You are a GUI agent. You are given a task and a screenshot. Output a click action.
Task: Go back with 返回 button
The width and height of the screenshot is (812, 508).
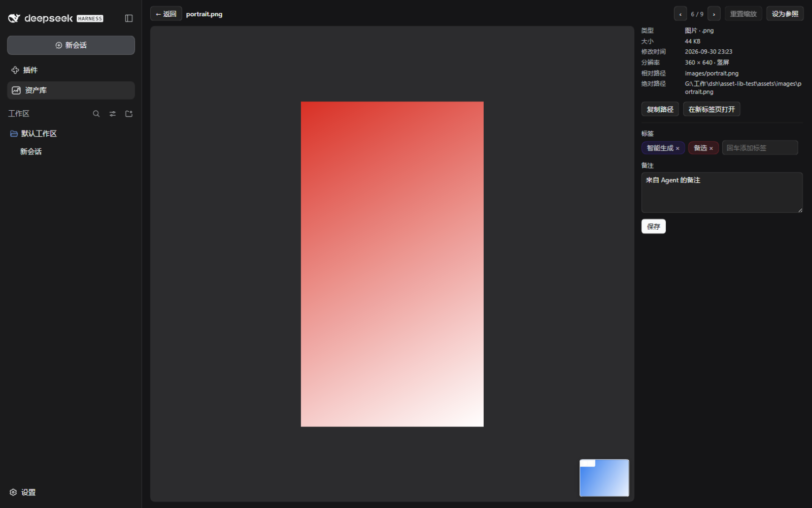166,14
